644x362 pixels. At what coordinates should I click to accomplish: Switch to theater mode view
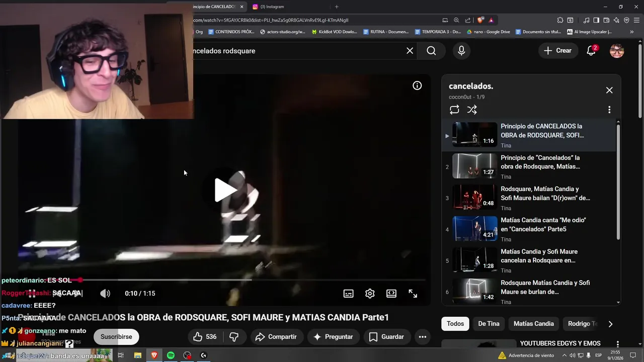click(x=391, y=294)
